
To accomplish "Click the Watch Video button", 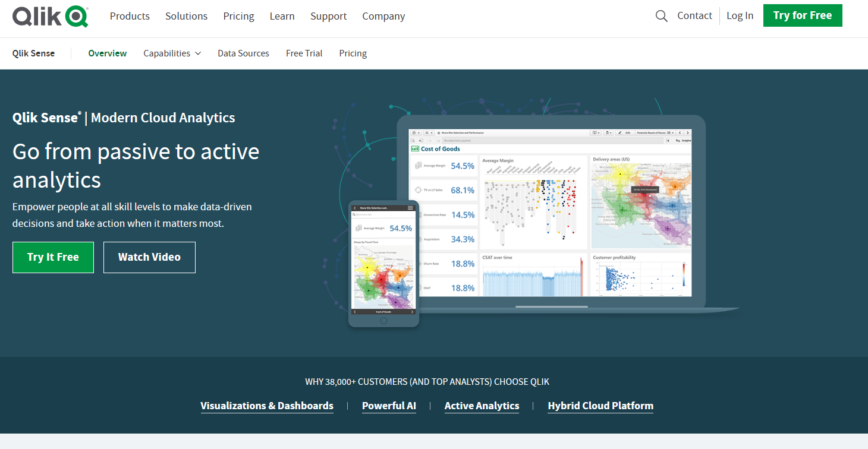I will point(149,257).
